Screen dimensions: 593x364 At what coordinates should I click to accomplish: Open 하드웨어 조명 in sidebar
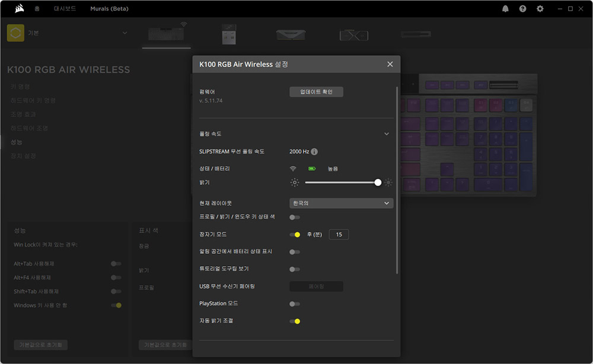(x=29, y=128)
